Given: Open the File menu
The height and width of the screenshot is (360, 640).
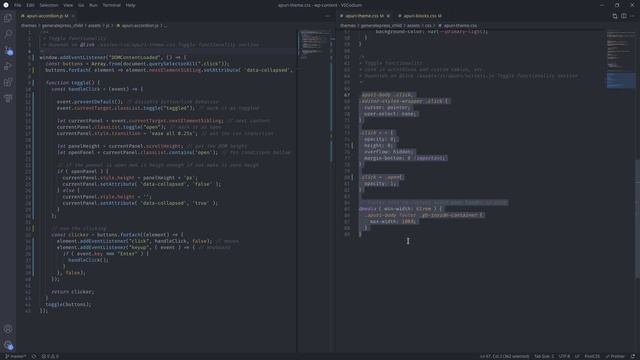Looking at the screenshot, I should [18, 5].
